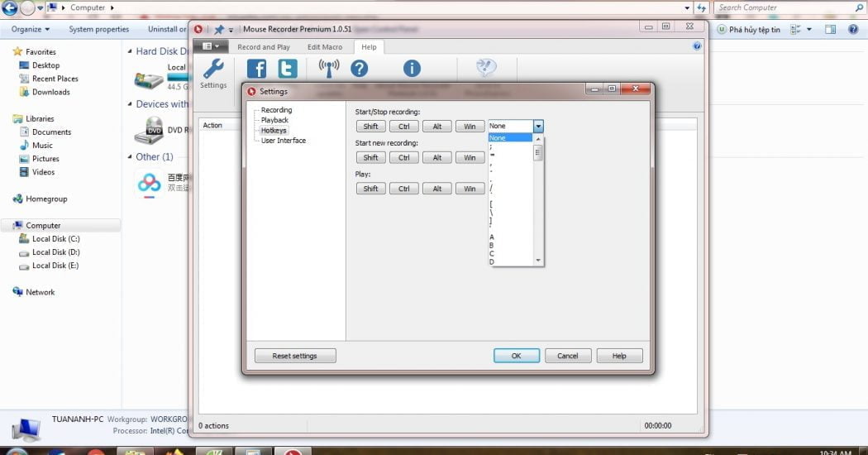Select User Interface in Settings tree
The width and height of the screenshot is (868, 455).
pos(284,140)
